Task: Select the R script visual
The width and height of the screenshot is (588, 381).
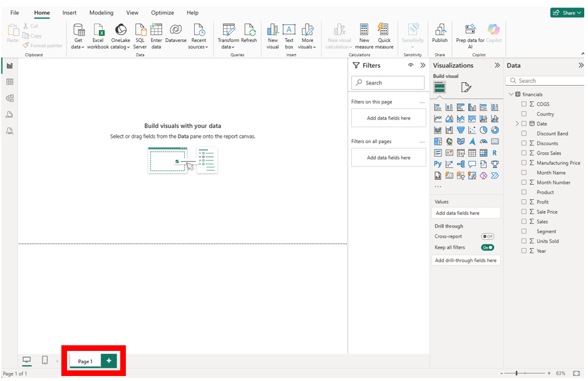Action: [x=495, y=153]
